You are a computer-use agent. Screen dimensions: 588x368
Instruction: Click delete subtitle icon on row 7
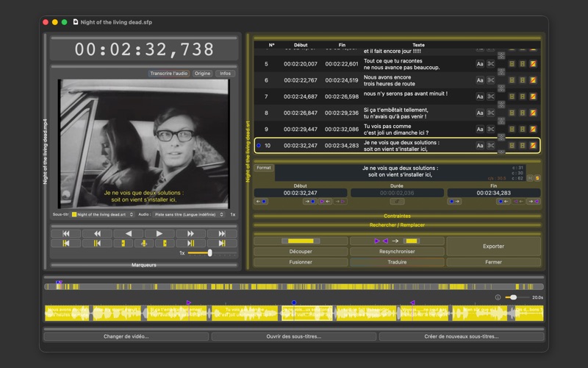pyautogui.click(x=533, y=96)
